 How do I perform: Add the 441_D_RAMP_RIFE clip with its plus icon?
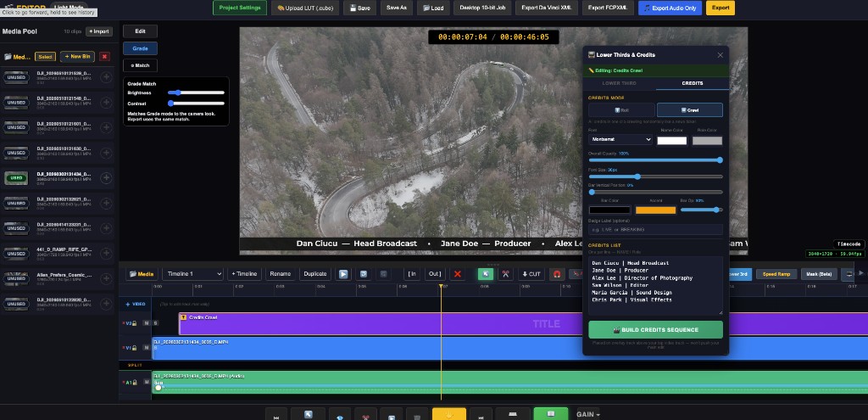pos(106,253)
